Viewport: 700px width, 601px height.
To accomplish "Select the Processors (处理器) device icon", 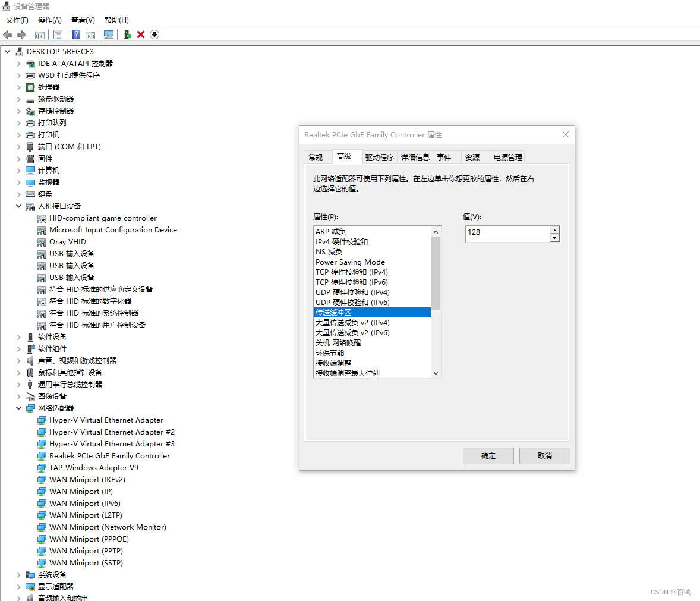I will coord(30,87).
